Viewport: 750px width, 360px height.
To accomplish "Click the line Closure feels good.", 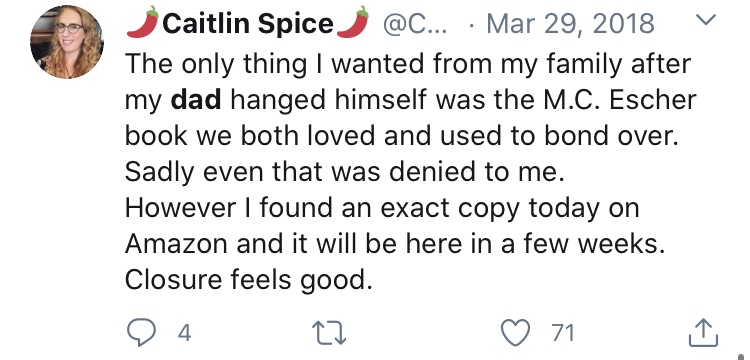I will click(249, 281).
